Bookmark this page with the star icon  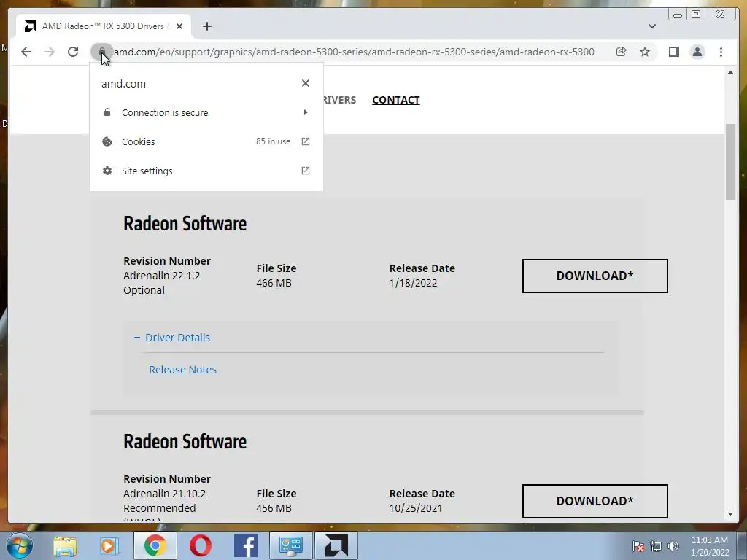(645, 52)
